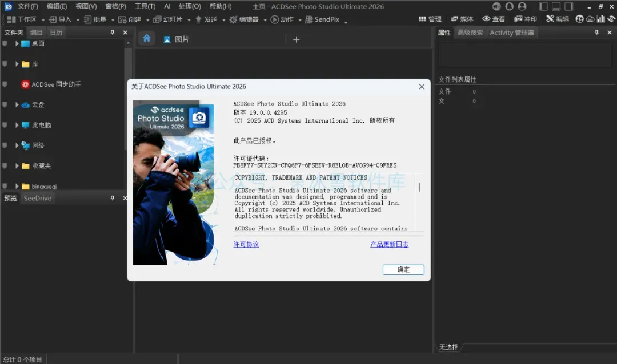Viewport: 617px width, 364px height.
Task: Expand the 云盘 tree node
Action: 17,104
